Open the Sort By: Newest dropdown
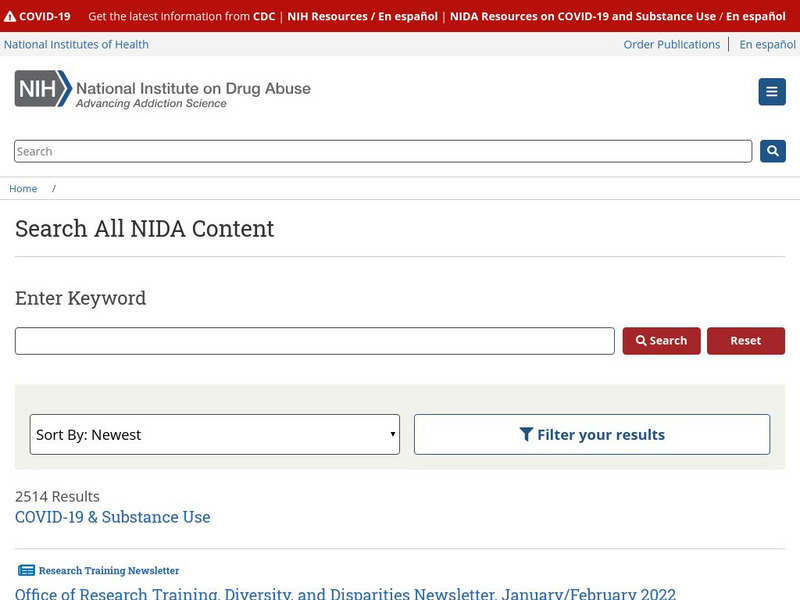The width and height of the screenshot is (800, 600). pos(215,434)
